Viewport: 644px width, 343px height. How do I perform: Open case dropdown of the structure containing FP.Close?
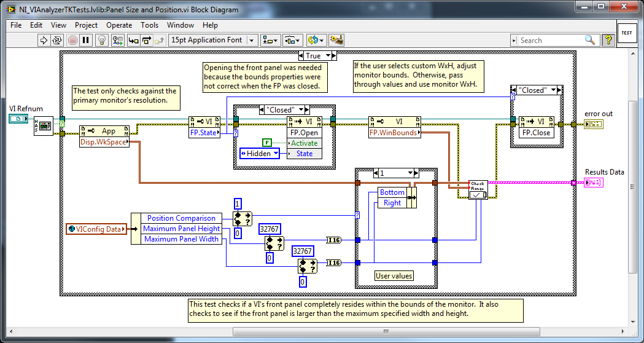click(553, 90)
